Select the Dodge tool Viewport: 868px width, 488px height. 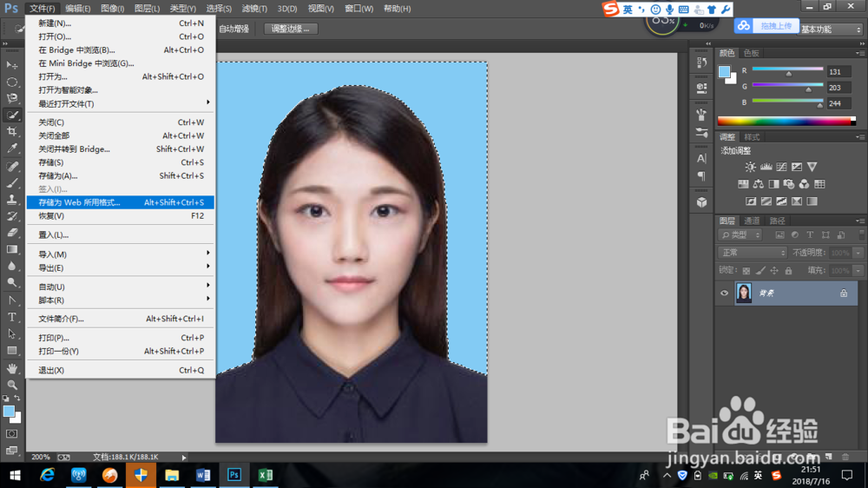click(x=11, y=282)
